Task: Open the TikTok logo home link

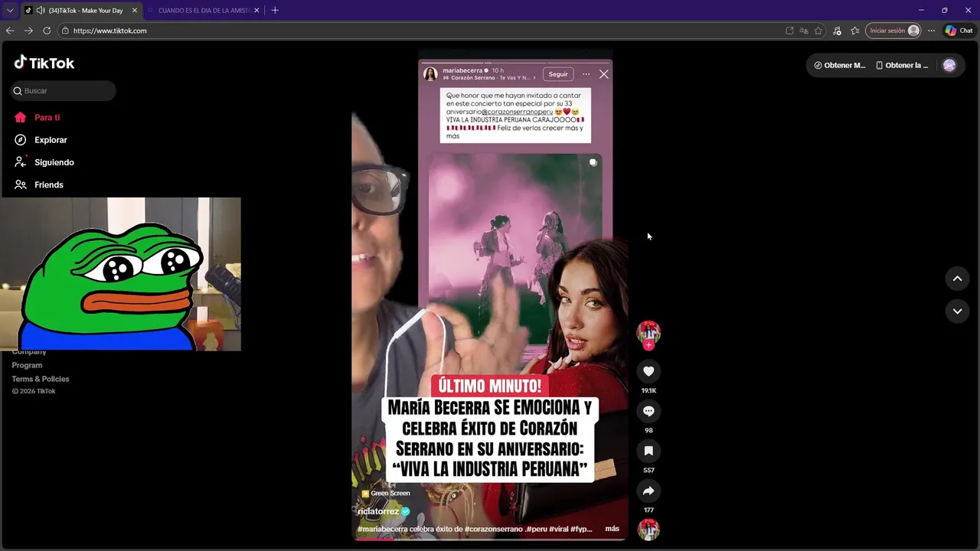Action: 44,63
